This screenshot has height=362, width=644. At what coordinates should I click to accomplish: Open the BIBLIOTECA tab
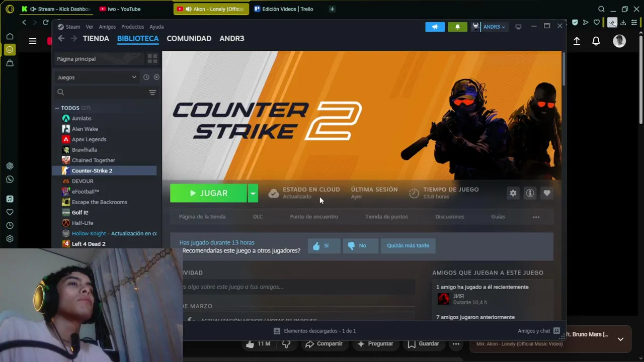click(138, 39)
